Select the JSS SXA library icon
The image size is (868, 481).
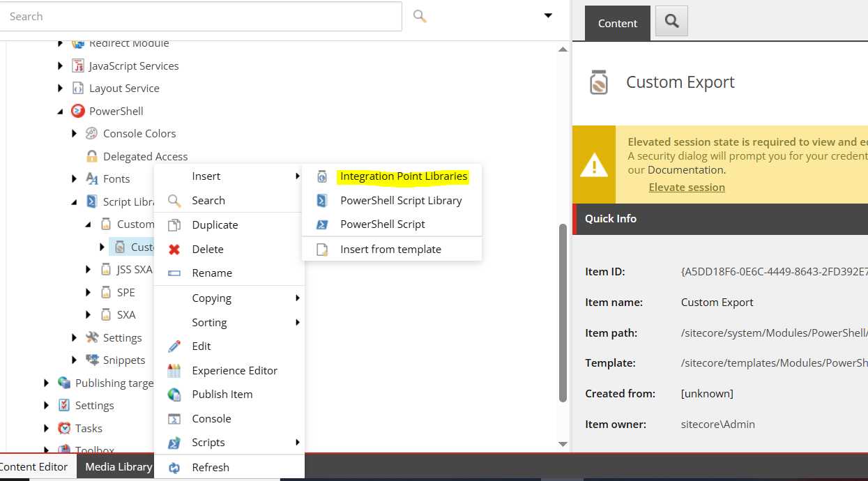[106, 269]
